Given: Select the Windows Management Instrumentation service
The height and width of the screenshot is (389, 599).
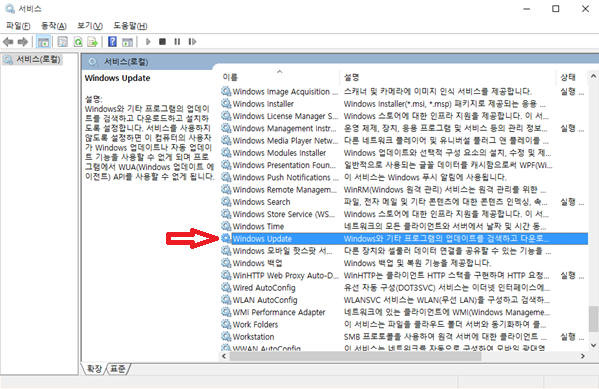Looking at the screenshot, I should [284, 128].
